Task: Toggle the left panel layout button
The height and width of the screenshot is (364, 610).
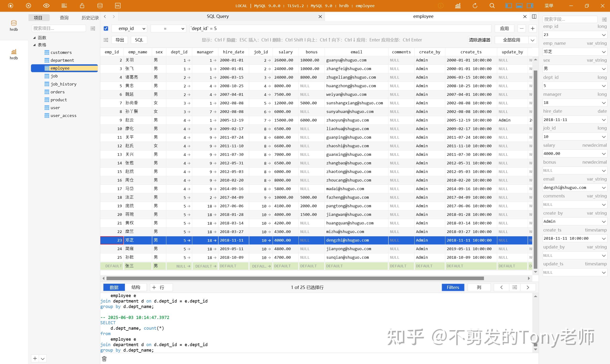Action: 508,5
